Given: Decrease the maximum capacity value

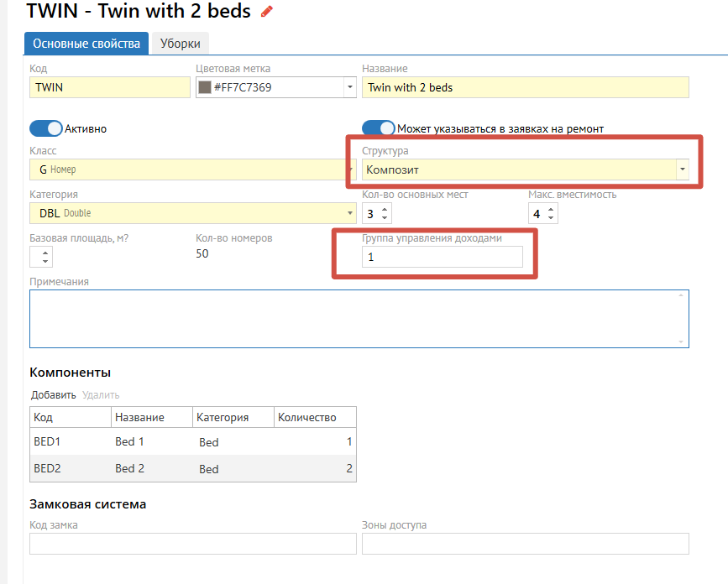Looking at the screenshot, I should pyautogui.click(x=551, y=218).
